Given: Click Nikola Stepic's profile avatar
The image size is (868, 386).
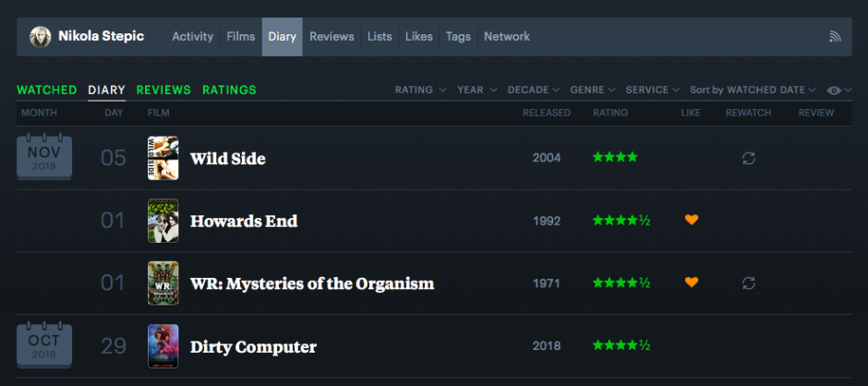Looking at the screenshot, I should point(41,37).
